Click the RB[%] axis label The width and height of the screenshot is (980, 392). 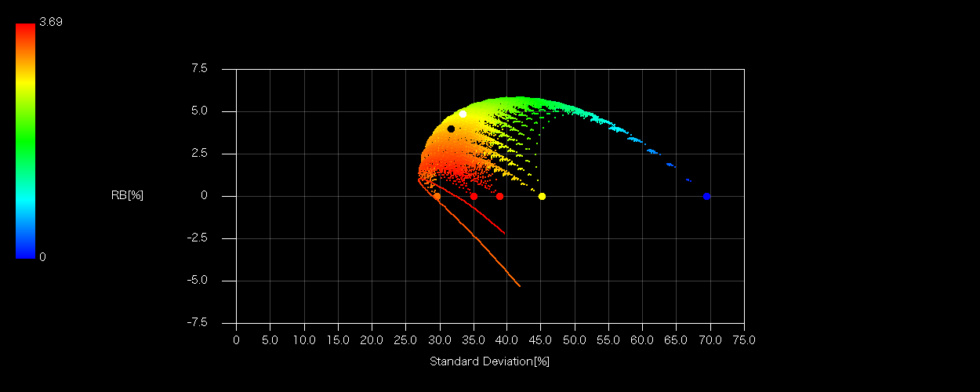pos(127,196)
